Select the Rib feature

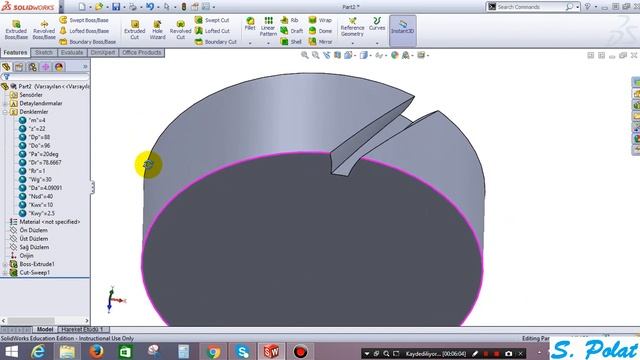290,20
